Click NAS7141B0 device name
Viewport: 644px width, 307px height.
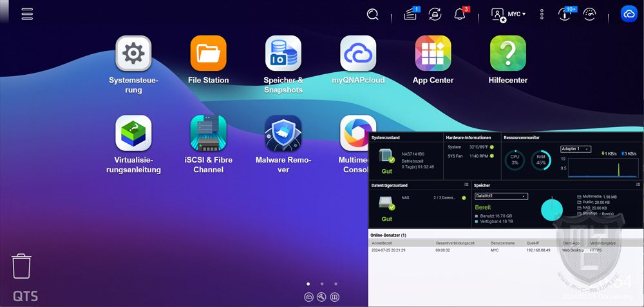coord(413,154)
